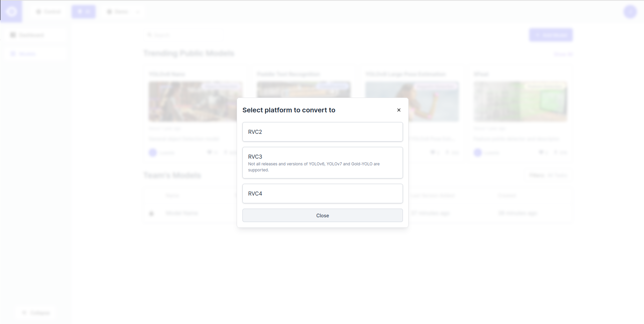Open the Filters dropdown for Team's Models
The image size is (644, 324).
tap(548, 175)
